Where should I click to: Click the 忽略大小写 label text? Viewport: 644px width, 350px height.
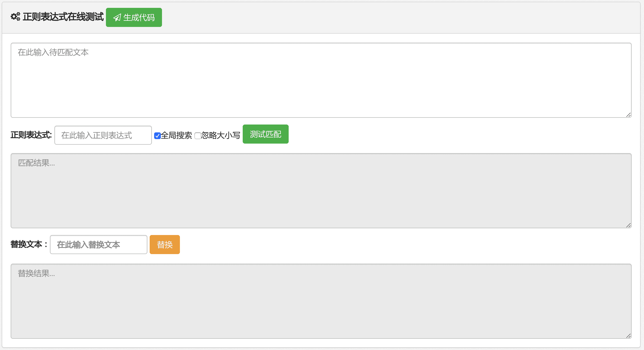click(221, 135)
